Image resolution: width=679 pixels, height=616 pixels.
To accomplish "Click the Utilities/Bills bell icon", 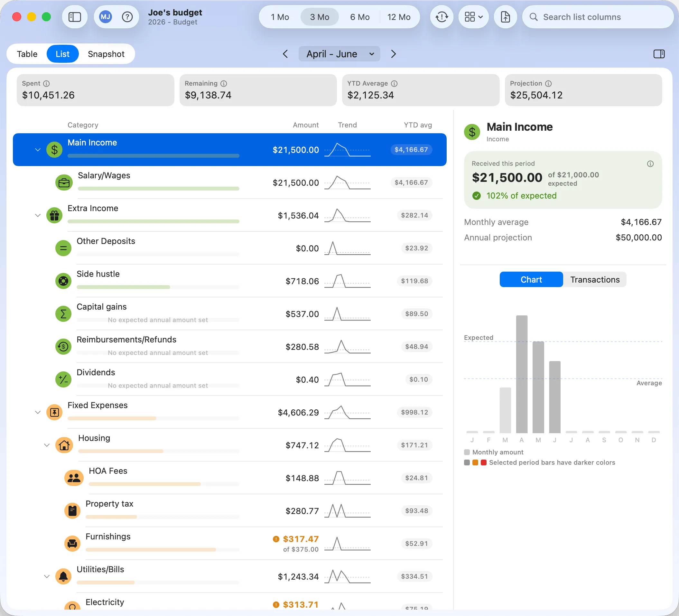I will (x=63, y=577).
